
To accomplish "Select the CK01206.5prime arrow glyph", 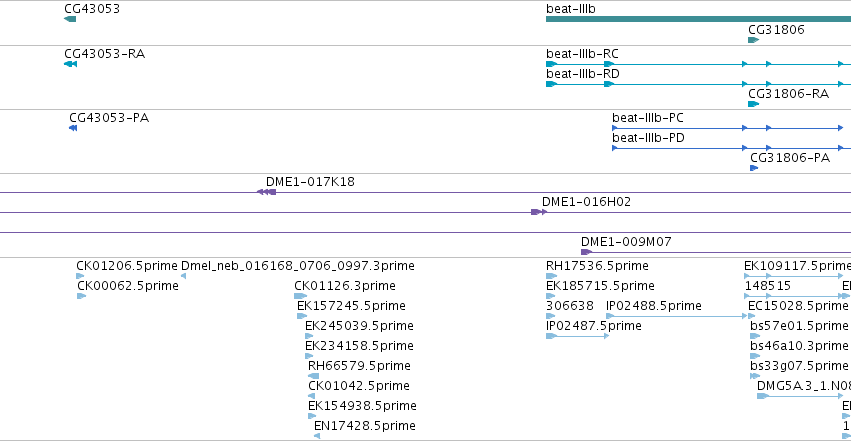I will click(x=80, y=276).
